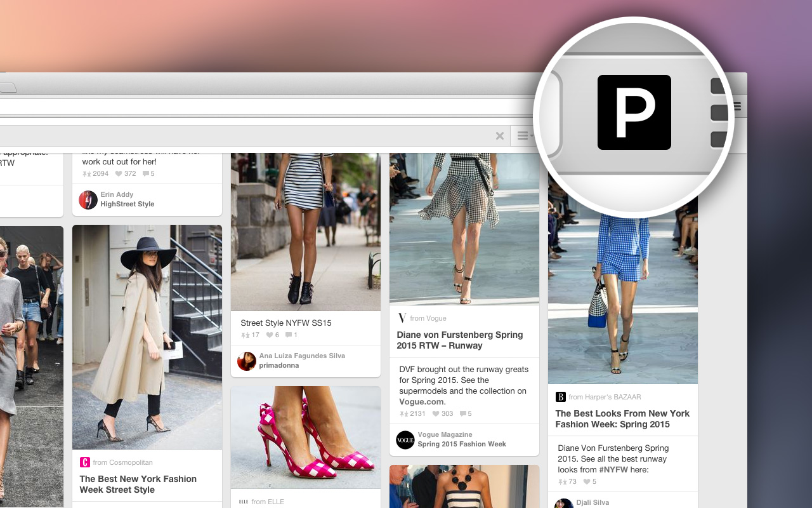Open the Erin Addy profile link
Viewport: 812px width, 508px height.
pyautogui.click(x=117, y=194)
